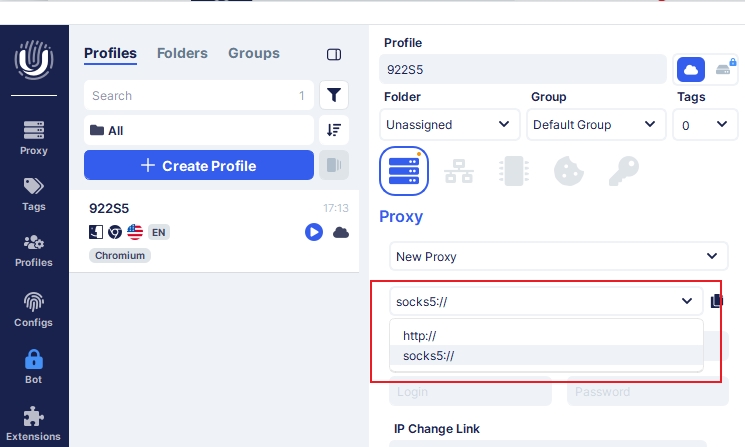Open the key credentials tab icon

coord(623,171)
